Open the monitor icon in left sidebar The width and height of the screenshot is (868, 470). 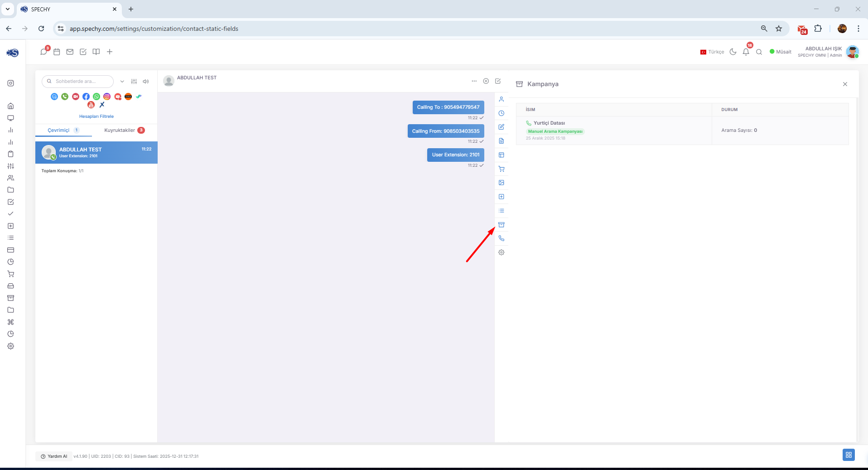(x=11, y=118)
